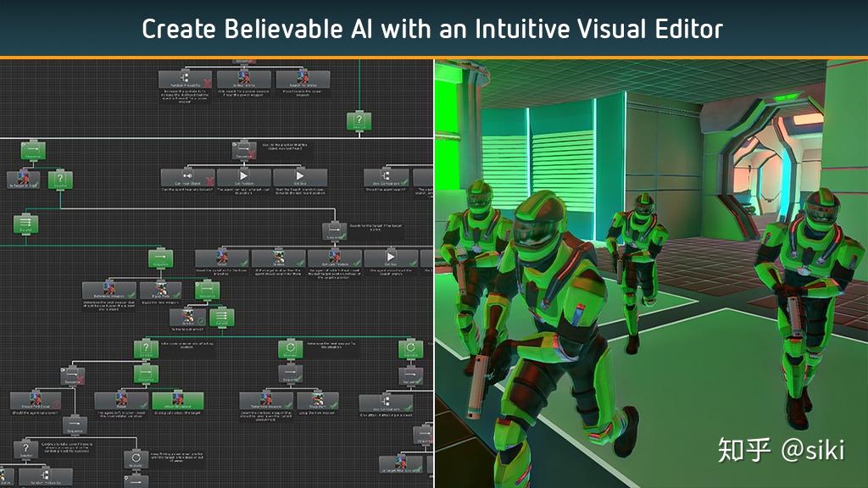The height and width of the screenshot is (488, 868).
Task: Select the Random Probability node with red X
Action: [x=185, y=80]
